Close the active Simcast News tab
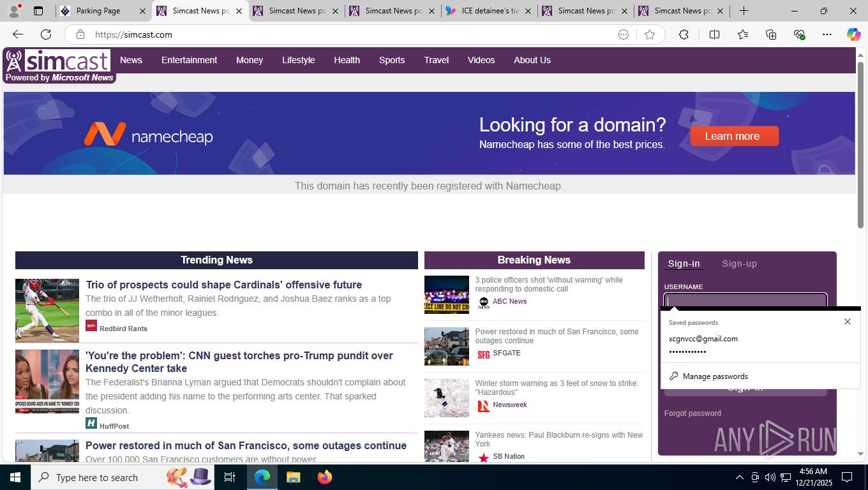The width and height of the screenshot is (868, 490). [x=239, y=11]
